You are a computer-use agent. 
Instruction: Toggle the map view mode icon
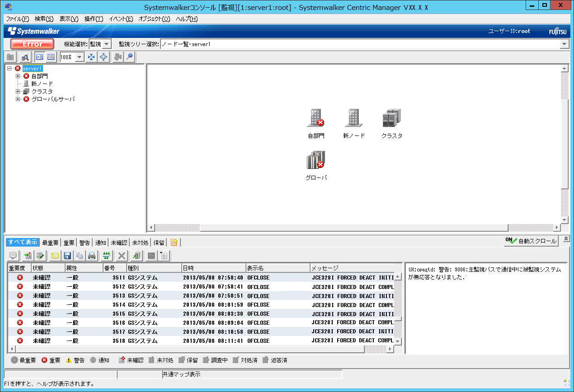39,57
